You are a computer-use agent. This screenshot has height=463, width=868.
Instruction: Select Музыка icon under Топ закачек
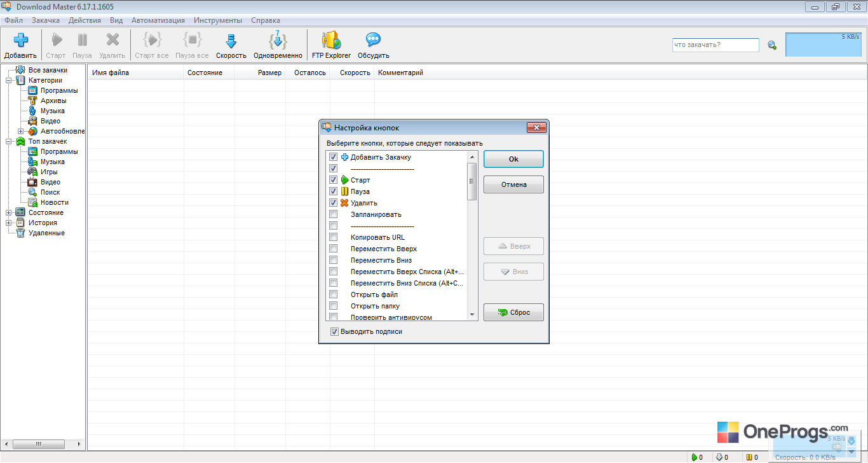coord(33,162)
